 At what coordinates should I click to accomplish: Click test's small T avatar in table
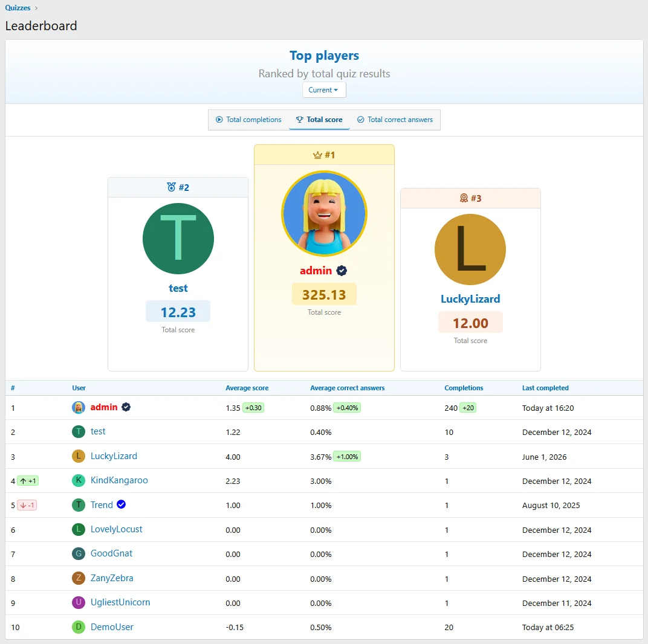click(79, 432)
